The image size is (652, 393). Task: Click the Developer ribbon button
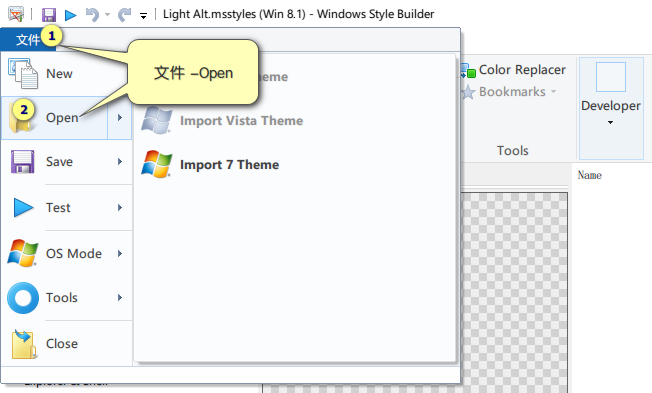611,109
